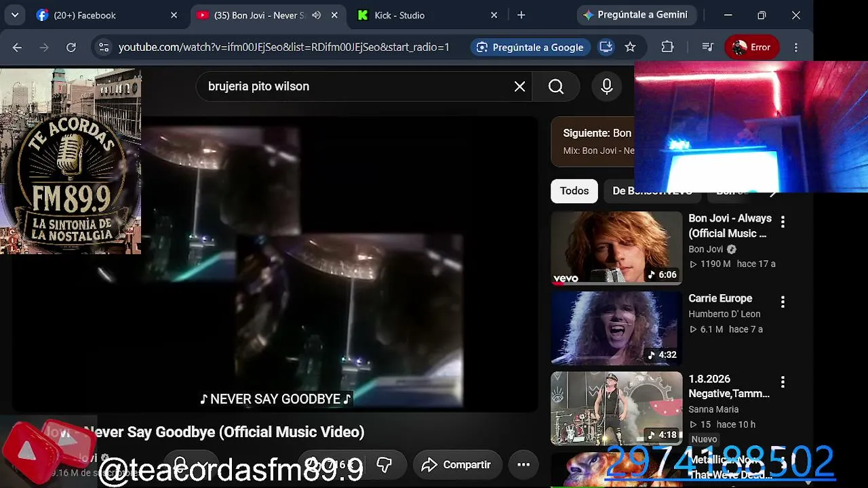The height and width of the screenshot is (488, 868).
Task: Click the "Nuevo" badge text
Action: point(704,439)
